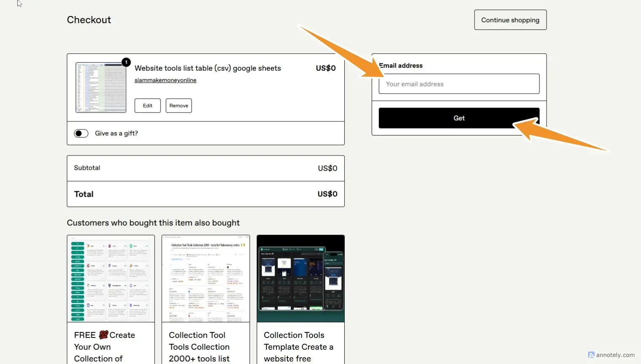Click the quantity badge on the product thumbnail
The height and width of the screenshot is (364, 641).
[126, 62]
